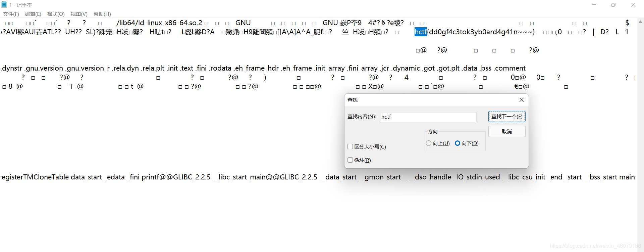The image size is (644, 252).
Task: Click the 查找下一个(F) button
Action: 507,117
